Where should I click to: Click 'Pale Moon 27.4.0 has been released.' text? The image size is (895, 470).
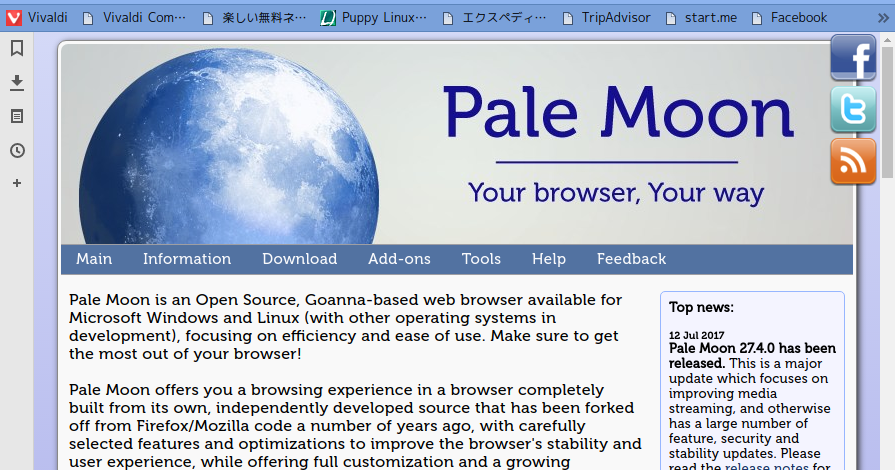tap(752, 356)
